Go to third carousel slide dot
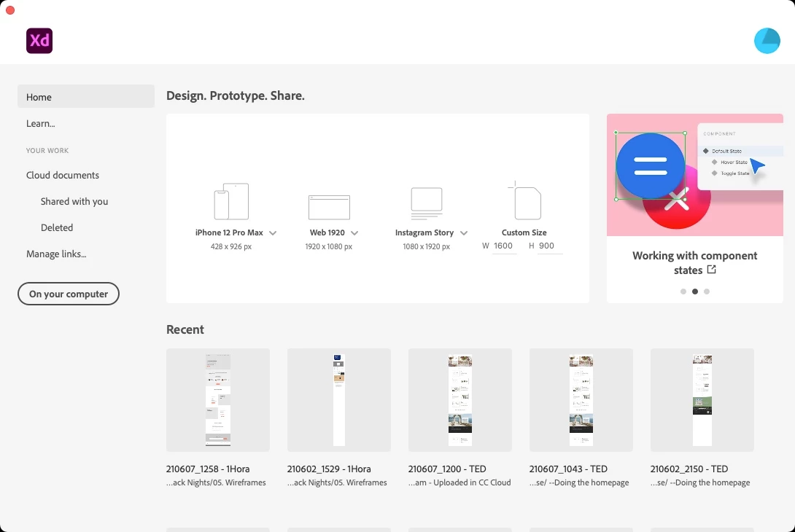Image resolution: width=795 pixels, height=532 pixels. click(706, 292)
